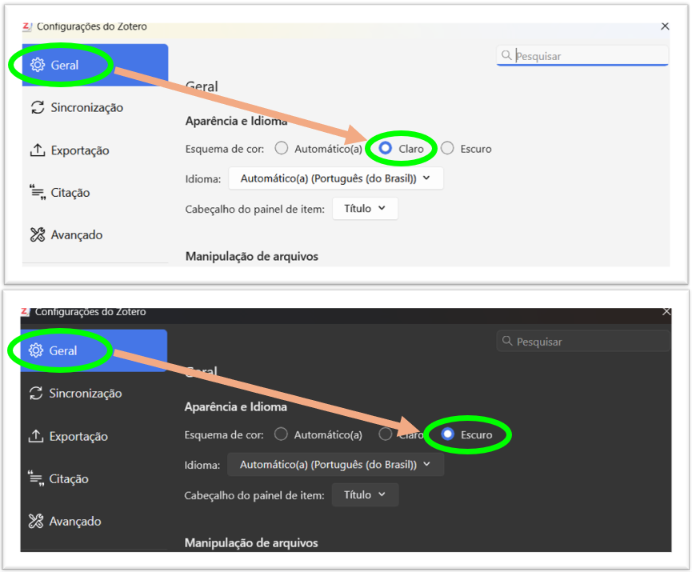Open Geral tab in light theme window
The width and height of the screenshot is (692, 572).
[95, 65]
